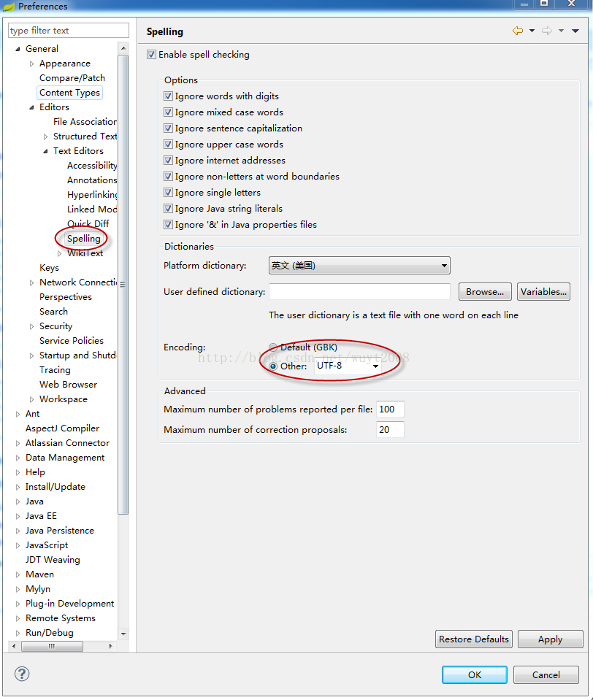593x700 pixels.
Task: Expand the Workspace node
Action: coord(31,399)
